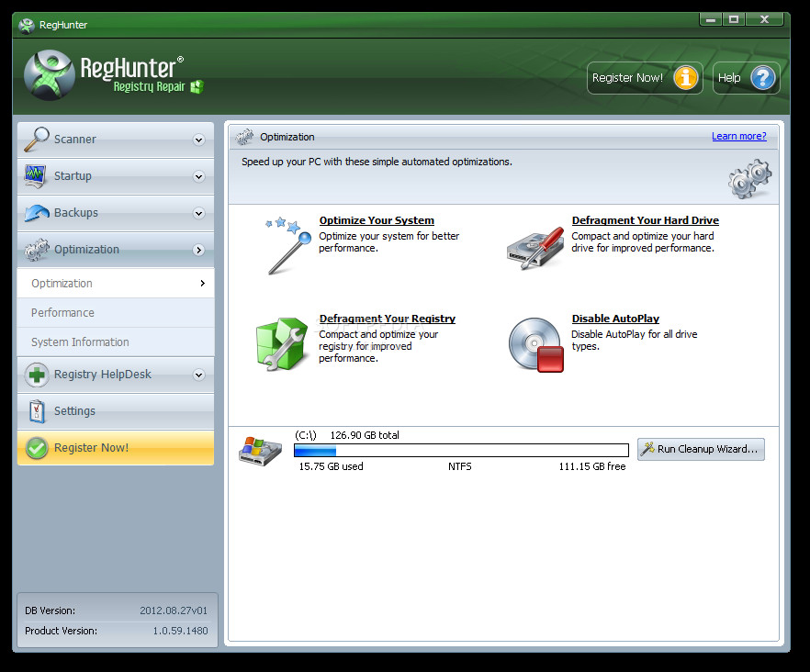Click the yellow Register Now sidebar button
810x672 pixels.
pos(116,448)
